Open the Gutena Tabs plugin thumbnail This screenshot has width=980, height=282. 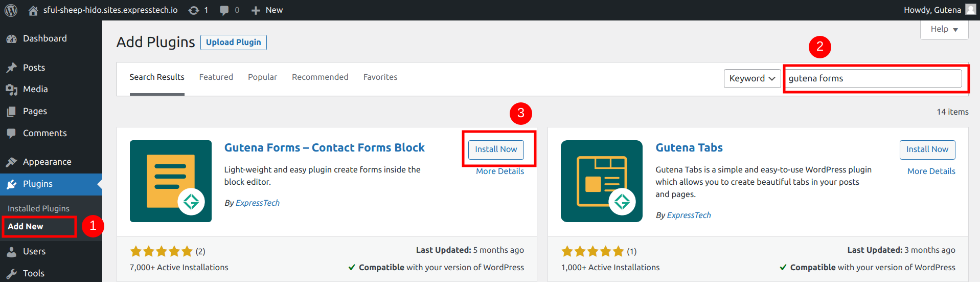(602, 181)
